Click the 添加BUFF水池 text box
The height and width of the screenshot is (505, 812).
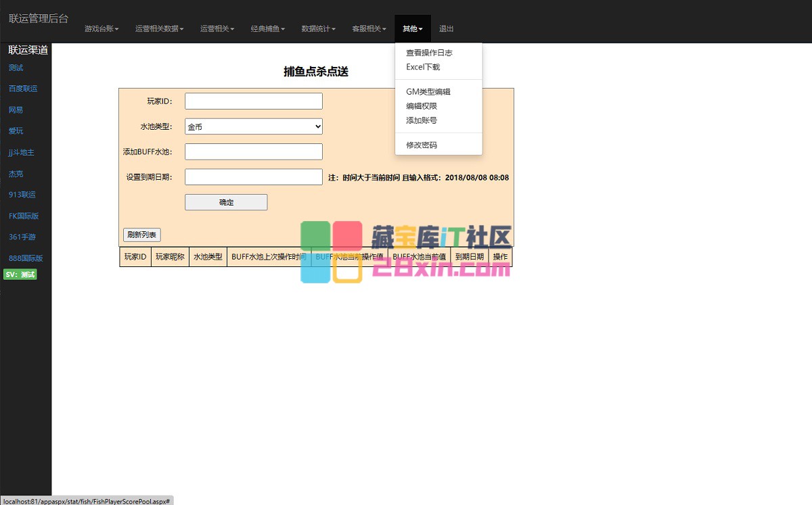(x=254, y=151)
